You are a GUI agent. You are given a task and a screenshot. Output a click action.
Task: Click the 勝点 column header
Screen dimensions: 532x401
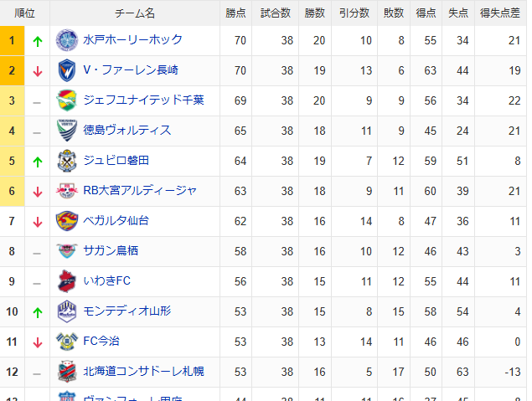pyautogui.click(x=235, y=13)
